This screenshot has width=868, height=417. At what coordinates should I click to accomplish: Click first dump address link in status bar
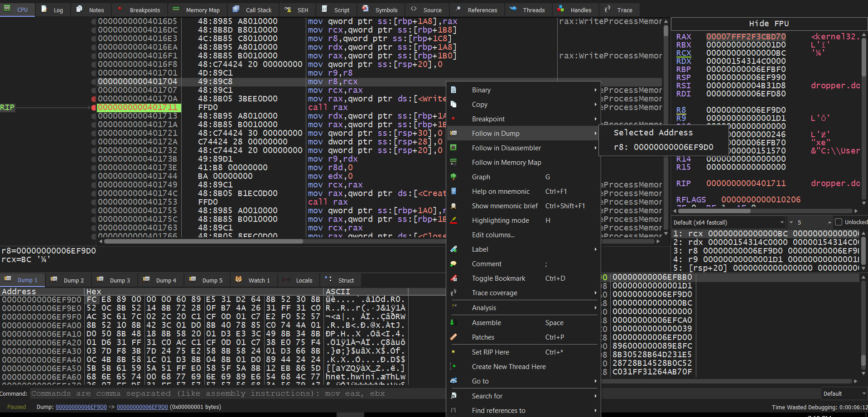click(x=81, y=407)
